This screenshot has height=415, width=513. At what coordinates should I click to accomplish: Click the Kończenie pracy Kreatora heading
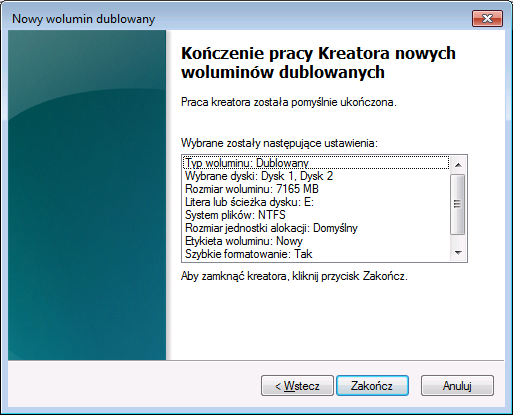coord(318,63)
